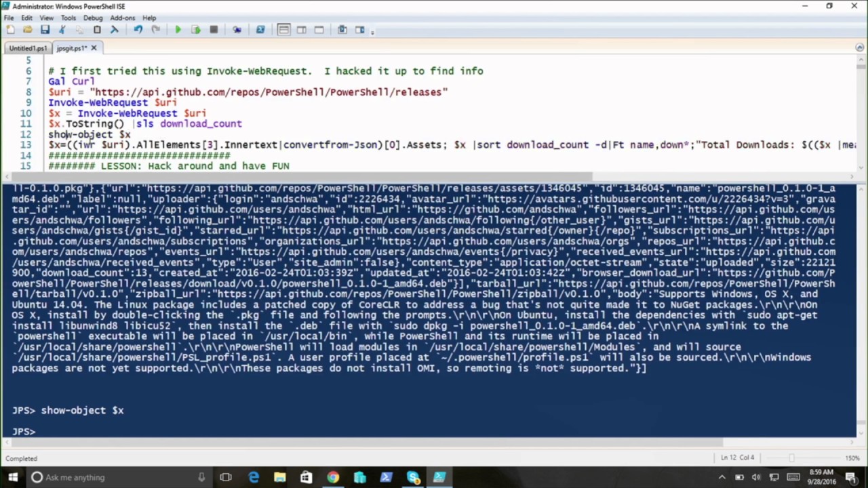Image resolution: width=868 pixels, height=488 pixels.
Task: Click the Cortana microphone icon
Action: click(x=201, y=477)
